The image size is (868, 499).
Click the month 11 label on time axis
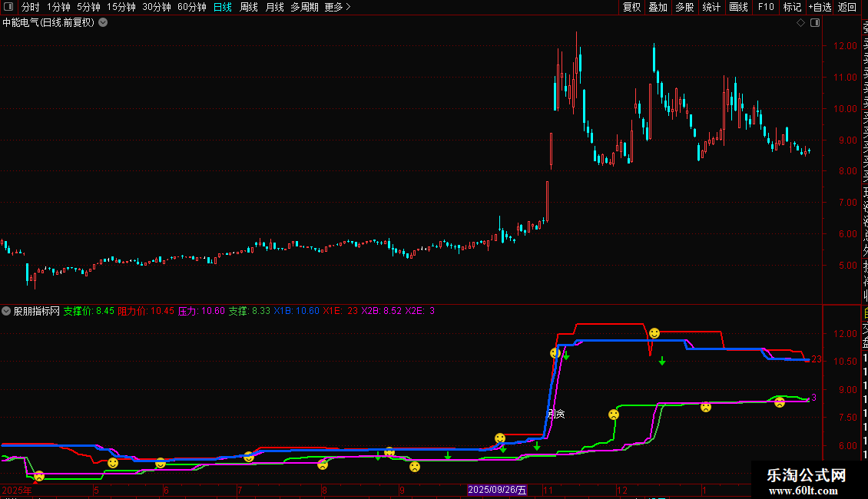pos(548,490)
